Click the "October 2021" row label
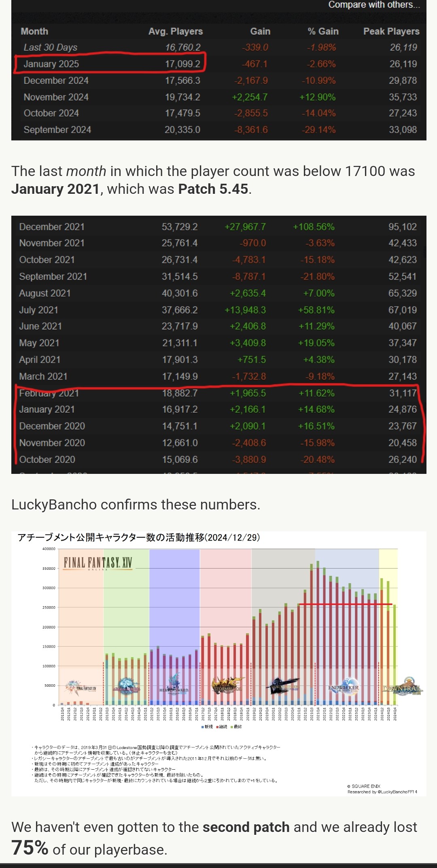 (47, 260)
